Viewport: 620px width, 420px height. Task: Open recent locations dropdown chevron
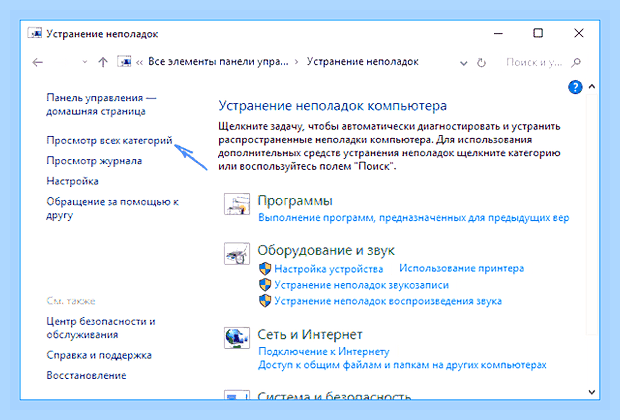[84, 62]
